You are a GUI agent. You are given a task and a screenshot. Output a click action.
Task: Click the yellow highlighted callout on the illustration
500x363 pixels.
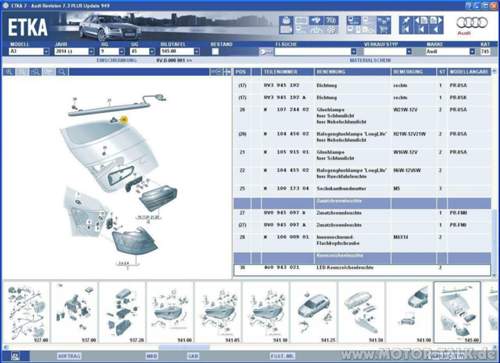(124, 119)
